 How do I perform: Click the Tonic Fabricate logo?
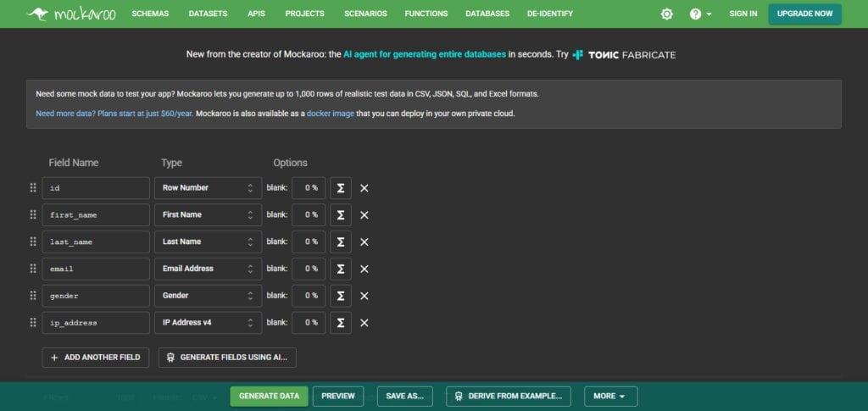[x=624, y=55]
